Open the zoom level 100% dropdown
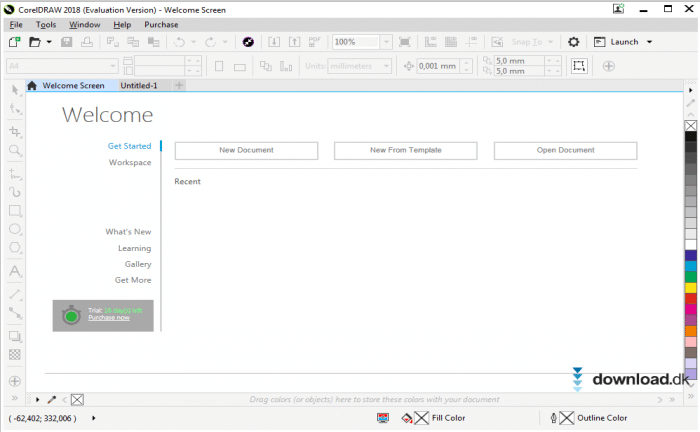Viewport: 700px width, 432px height. [x=386, y=42]
